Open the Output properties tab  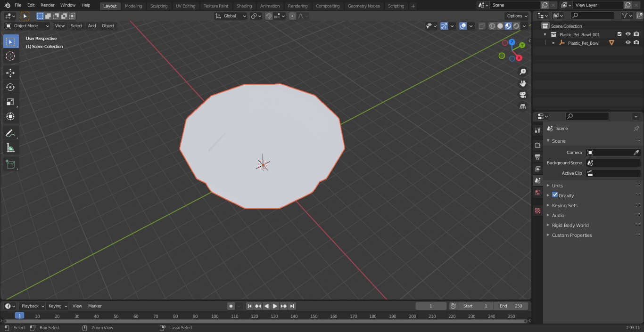(537, 157)
